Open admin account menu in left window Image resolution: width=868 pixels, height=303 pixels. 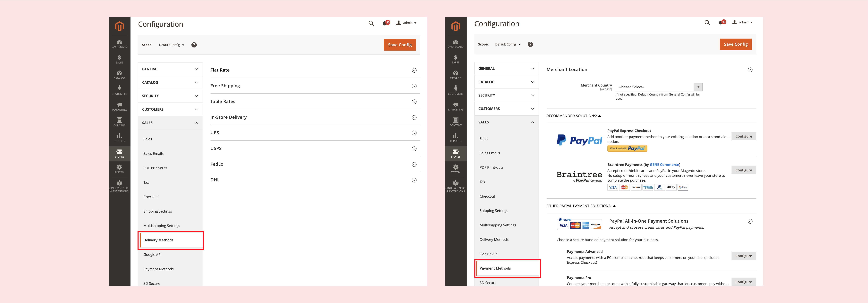click(x=406, y=23)
